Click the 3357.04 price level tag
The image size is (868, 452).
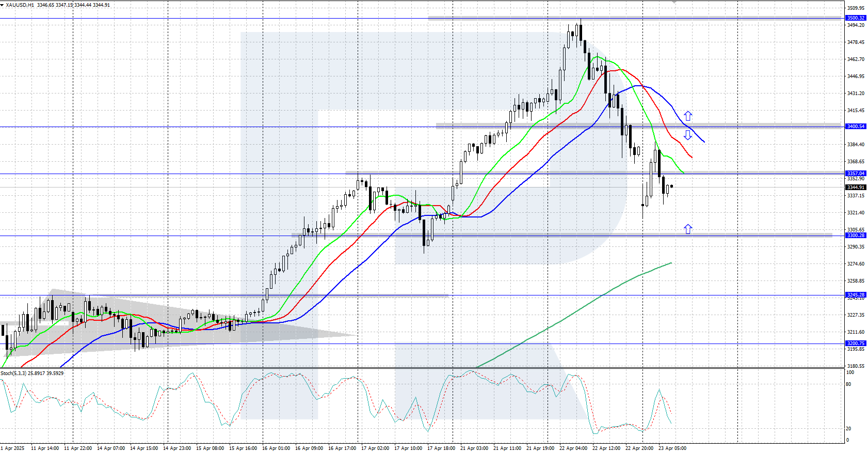(856, 174)
